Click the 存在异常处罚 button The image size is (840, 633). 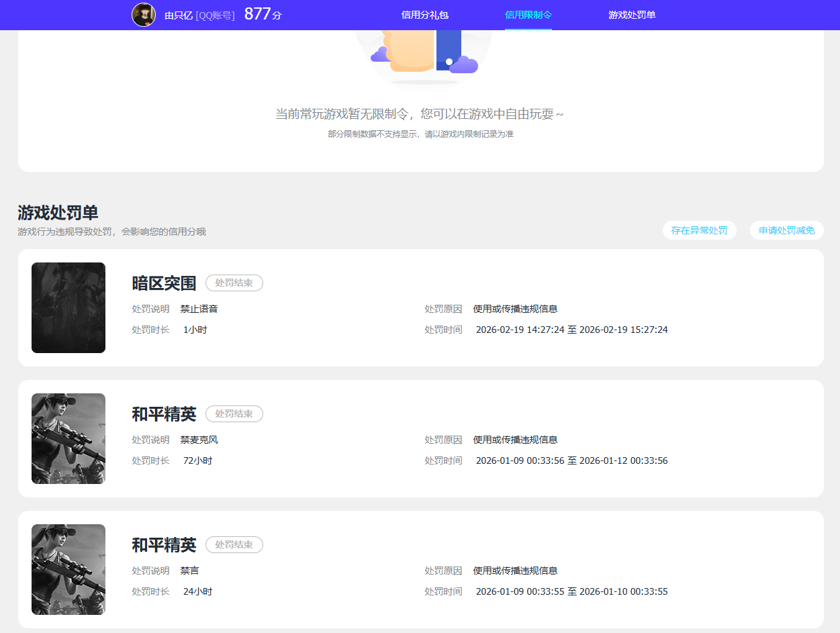point(699,230)
